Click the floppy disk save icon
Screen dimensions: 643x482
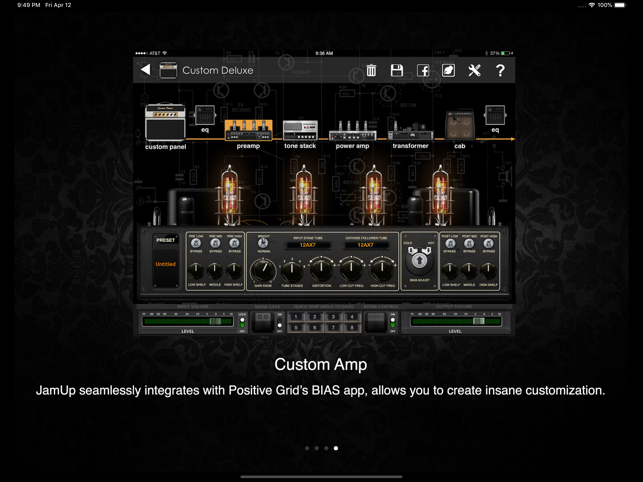(397, 70)
